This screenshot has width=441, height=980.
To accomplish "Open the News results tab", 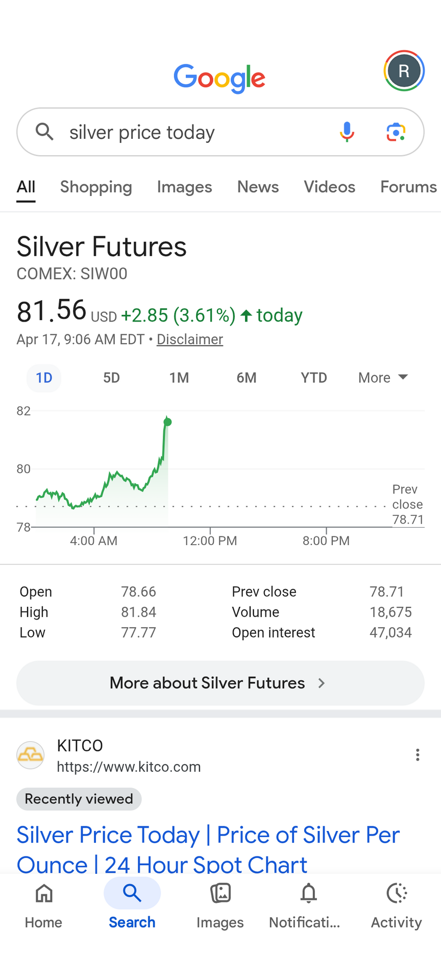I will tap(258, 187).
